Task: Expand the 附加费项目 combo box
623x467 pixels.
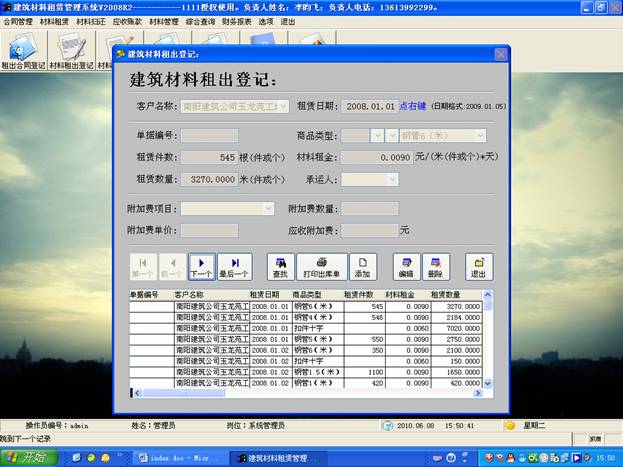Action: tap(269, 209)
